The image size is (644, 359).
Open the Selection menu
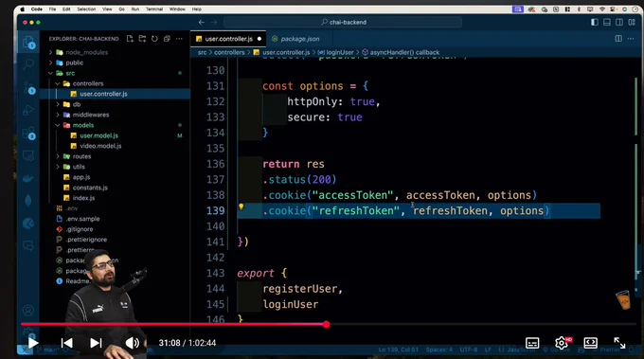point(86,9)
